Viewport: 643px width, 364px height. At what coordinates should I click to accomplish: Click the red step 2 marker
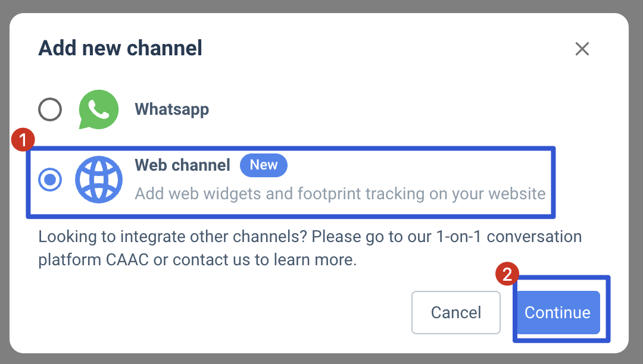coord(507,274)
